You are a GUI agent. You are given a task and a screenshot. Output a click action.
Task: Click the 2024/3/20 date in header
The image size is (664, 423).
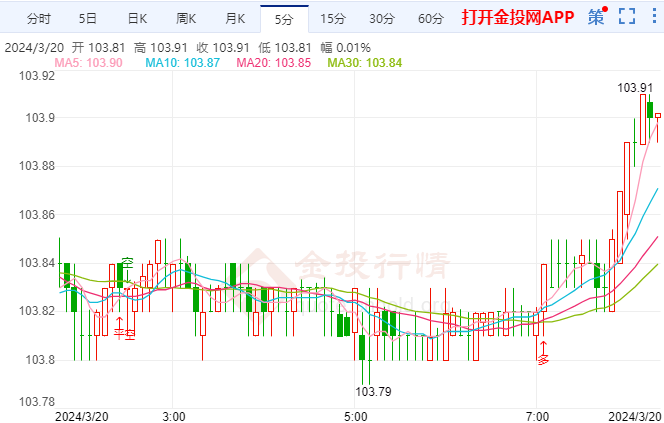pos(33,47)
